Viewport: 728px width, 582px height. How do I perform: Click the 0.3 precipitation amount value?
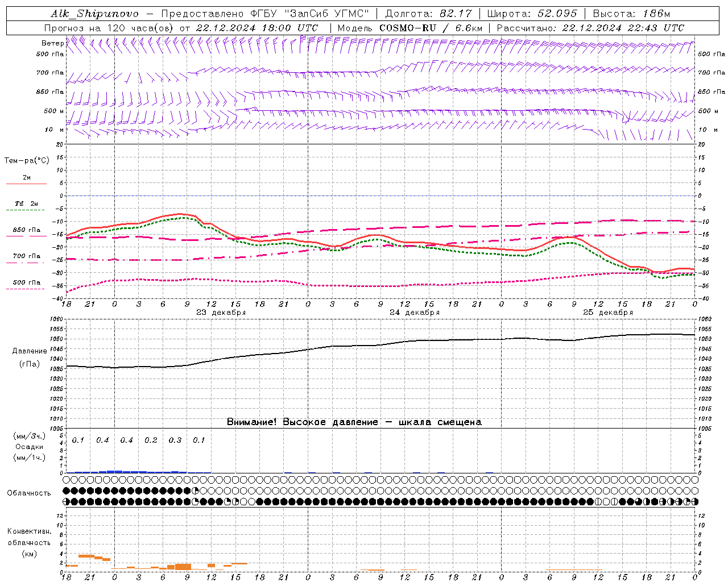click(x=175, y=440)
